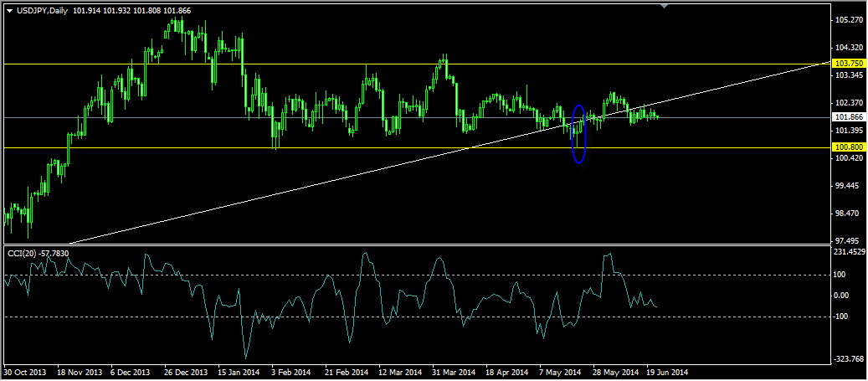This screenshot has width=868, height=381.
Task: Click the 100.800 yellow price label
Action: [x=849, y=147]
